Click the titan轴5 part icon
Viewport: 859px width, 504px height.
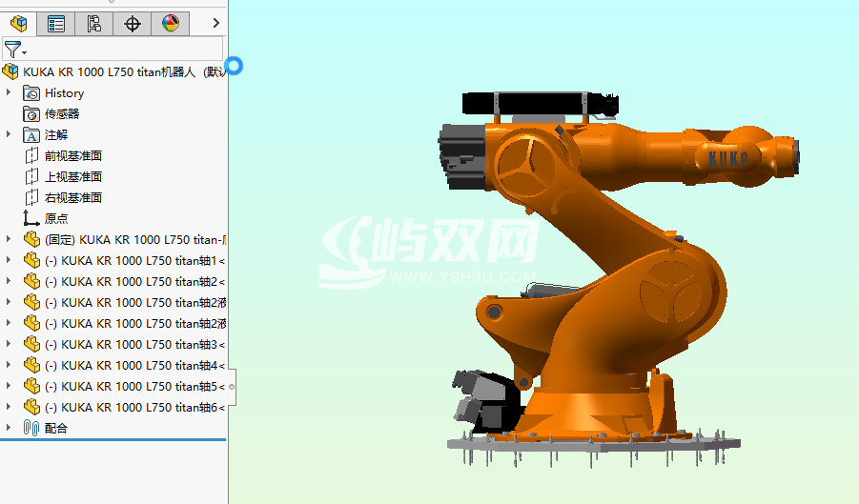[31, 386]
